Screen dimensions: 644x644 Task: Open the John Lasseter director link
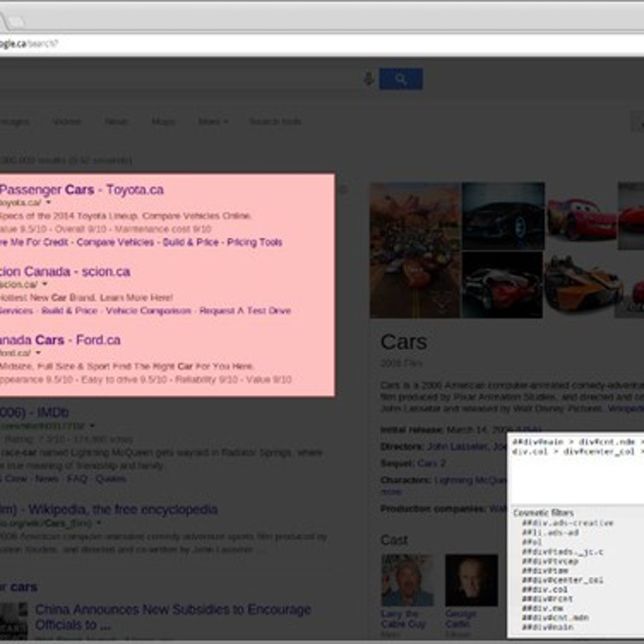pos(458,446)
